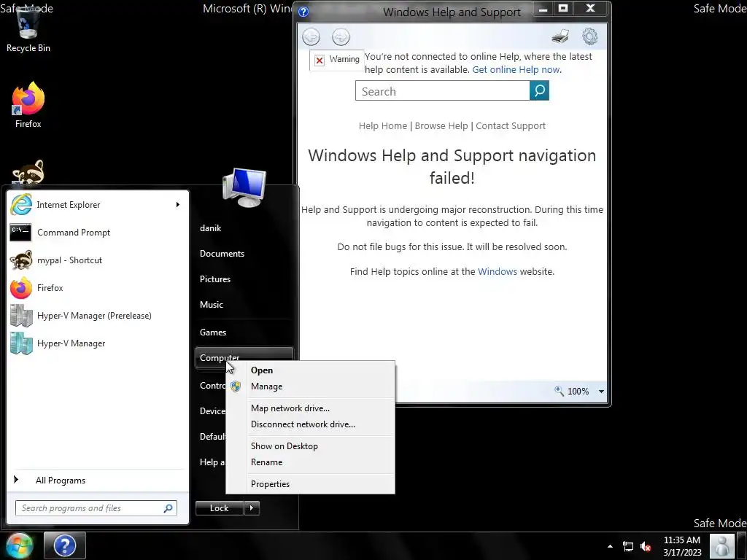Image resolution: width=747 pixels, height=560 pixels.
Task: Show hidden tray icons arrow
Action: [610, 546]
